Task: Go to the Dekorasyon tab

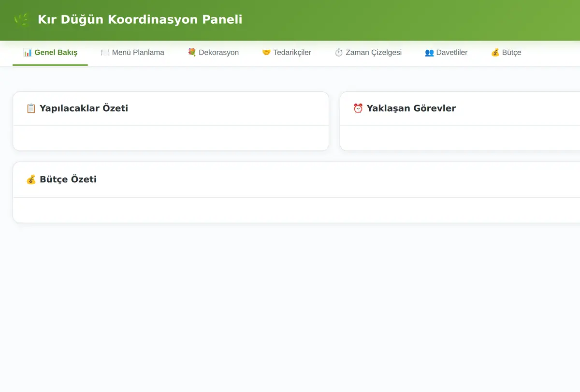Action: pos(213,53)
